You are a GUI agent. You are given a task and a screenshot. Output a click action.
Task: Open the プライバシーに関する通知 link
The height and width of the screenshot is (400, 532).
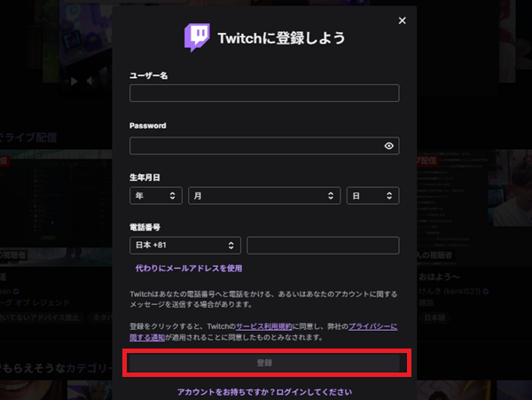(x=373, y=326)
